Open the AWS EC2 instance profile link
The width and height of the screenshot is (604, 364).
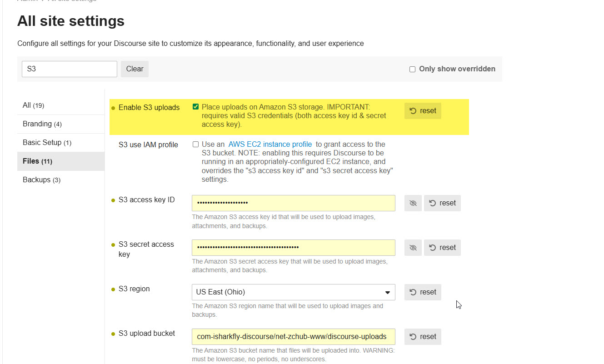270,145
